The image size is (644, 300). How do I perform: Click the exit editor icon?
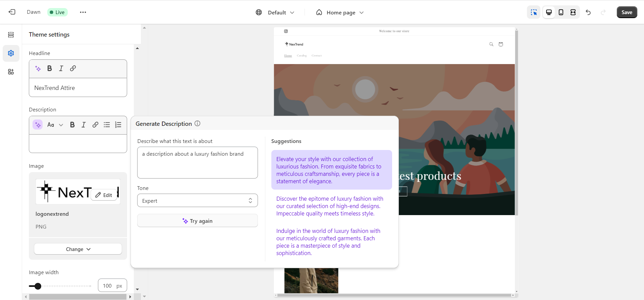point(12,12)
